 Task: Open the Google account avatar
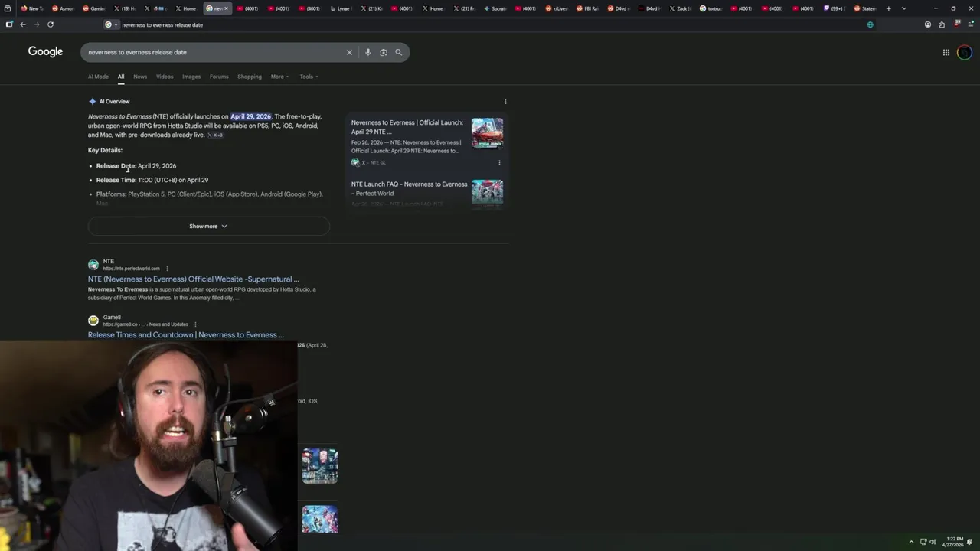point(965,52)
